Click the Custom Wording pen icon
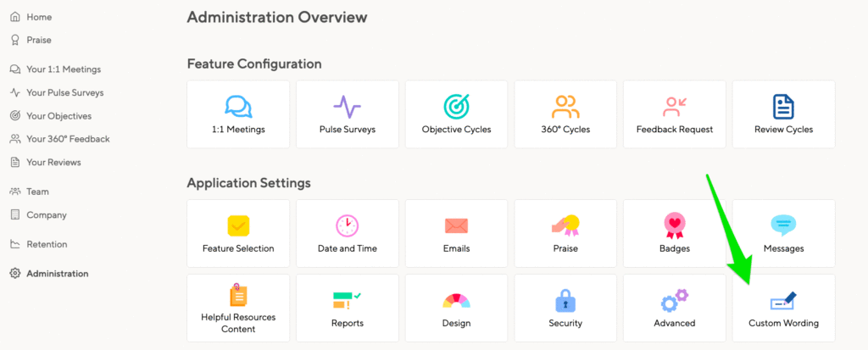Screen dimensions: 868x350 783,301
